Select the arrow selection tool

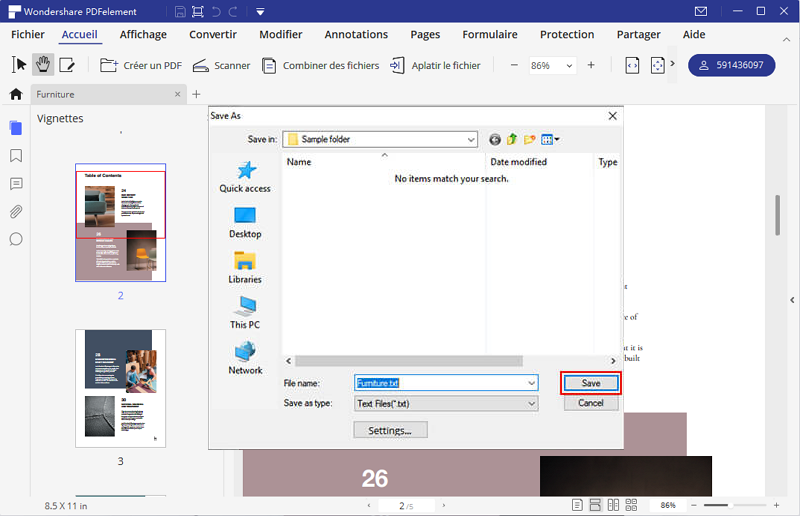click(19, 65)
